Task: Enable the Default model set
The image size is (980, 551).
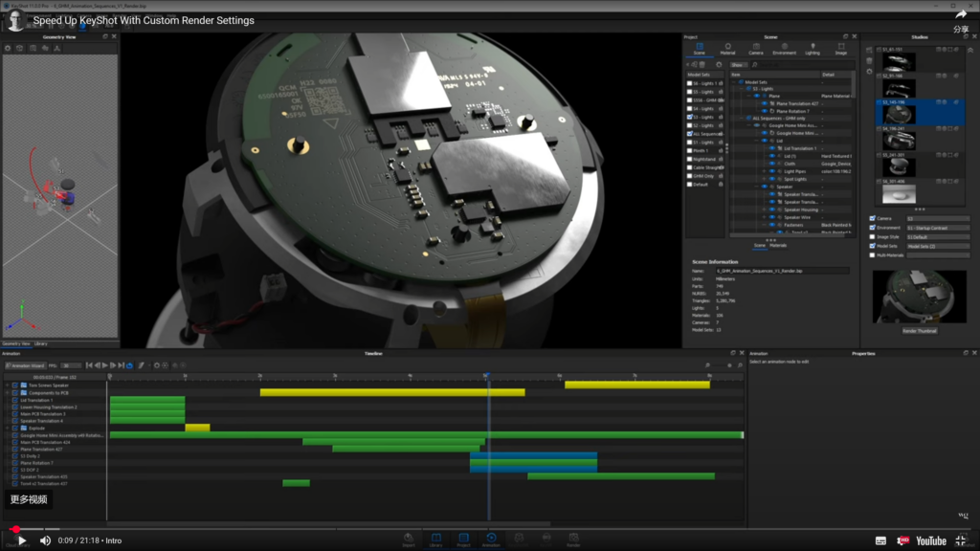Action: click(690, 185)
